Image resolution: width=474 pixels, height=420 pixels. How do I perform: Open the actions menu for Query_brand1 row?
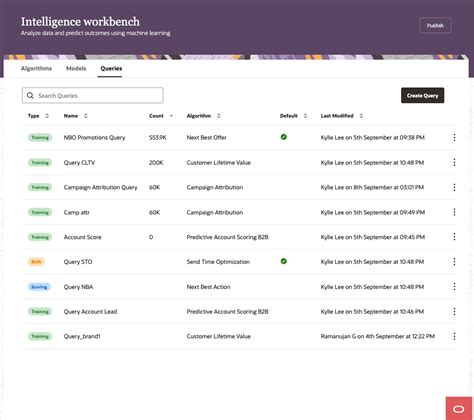coord(454,336)
